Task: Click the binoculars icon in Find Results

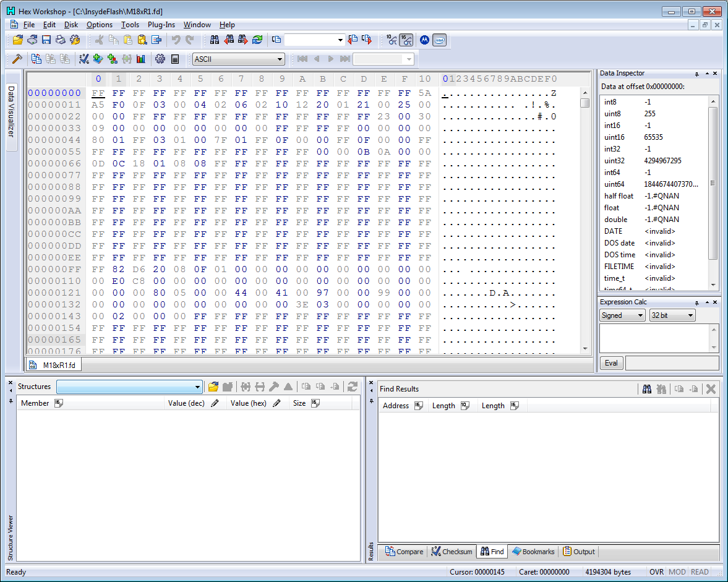Action: pos(647,389)
